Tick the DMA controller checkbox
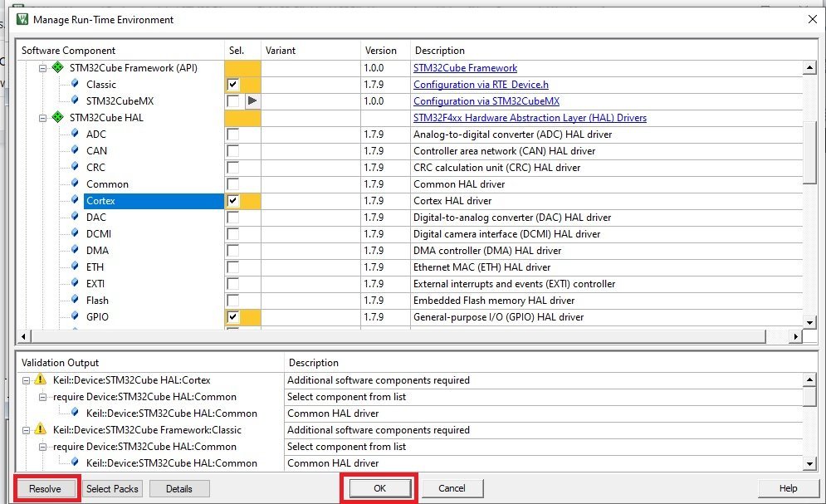Viewport: 826px width, 504px height. pyautogui.click(x=232, y=250)
